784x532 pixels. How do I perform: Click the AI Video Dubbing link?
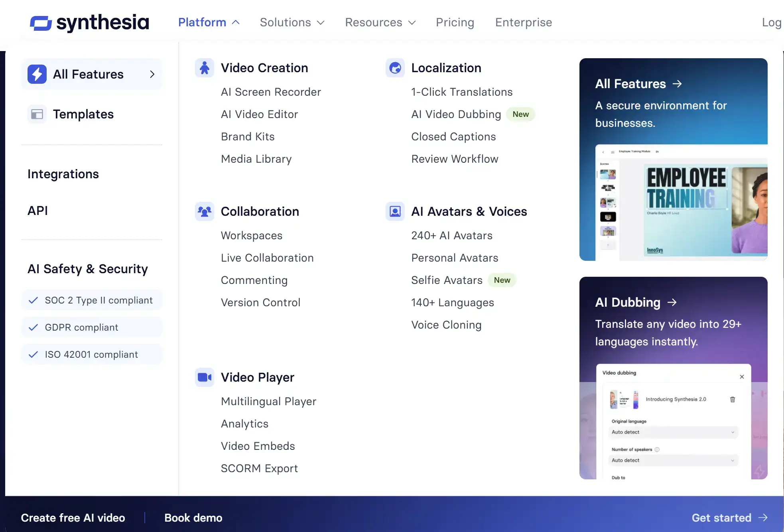tap(456, 114)
